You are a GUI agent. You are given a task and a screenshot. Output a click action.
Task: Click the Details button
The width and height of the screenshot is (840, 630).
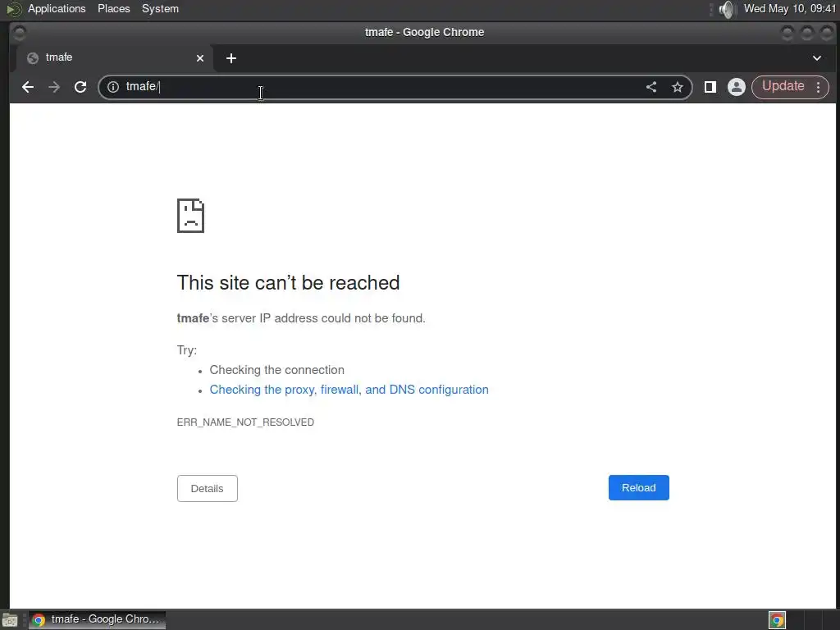pos(208,489)
